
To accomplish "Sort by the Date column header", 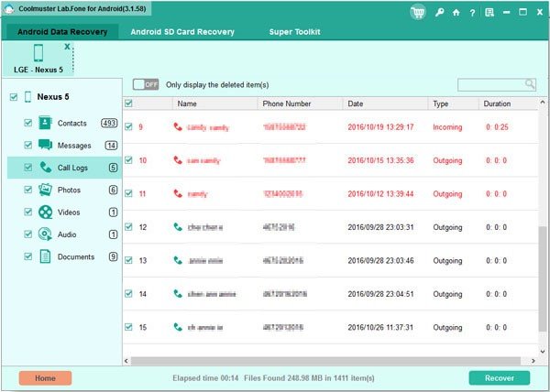I will [386, 103].
